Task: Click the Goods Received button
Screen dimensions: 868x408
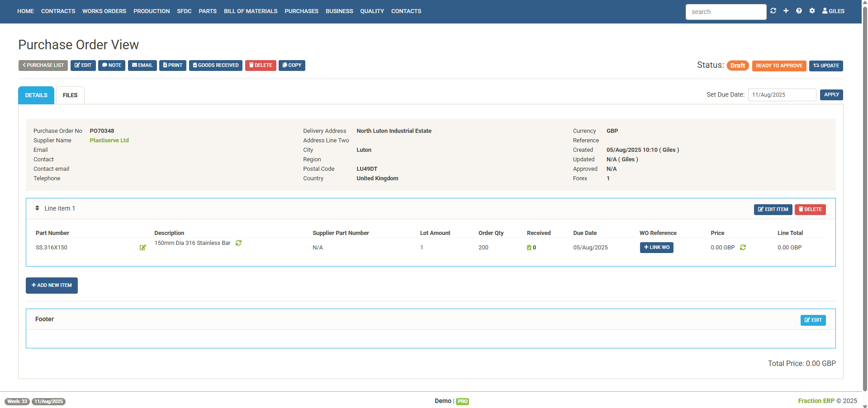Action: (216, 66)
